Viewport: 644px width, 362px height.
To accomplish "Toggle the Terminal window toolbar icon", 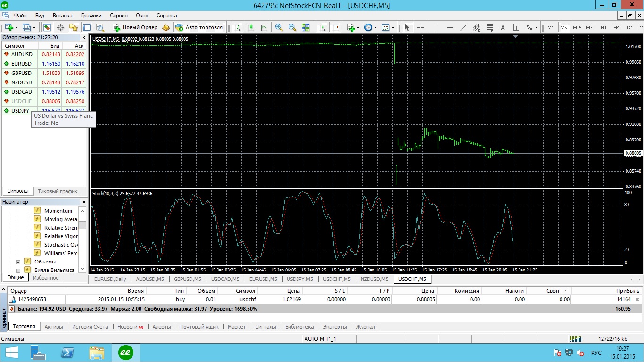I will (87, 27).
